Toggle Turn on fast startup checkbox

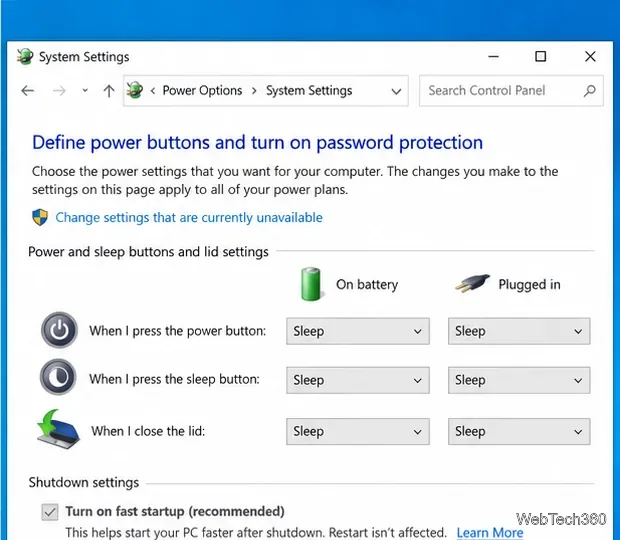point(50,512)
